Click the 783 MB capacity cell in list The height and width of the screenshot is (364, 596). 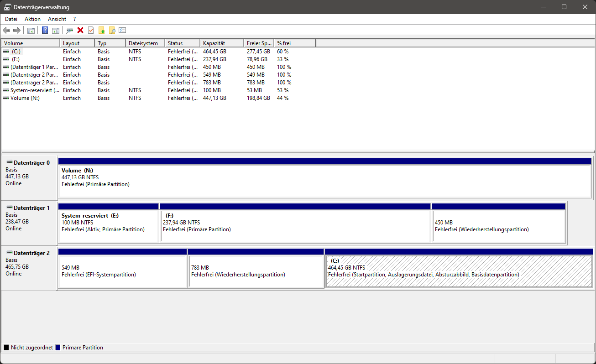212,83
